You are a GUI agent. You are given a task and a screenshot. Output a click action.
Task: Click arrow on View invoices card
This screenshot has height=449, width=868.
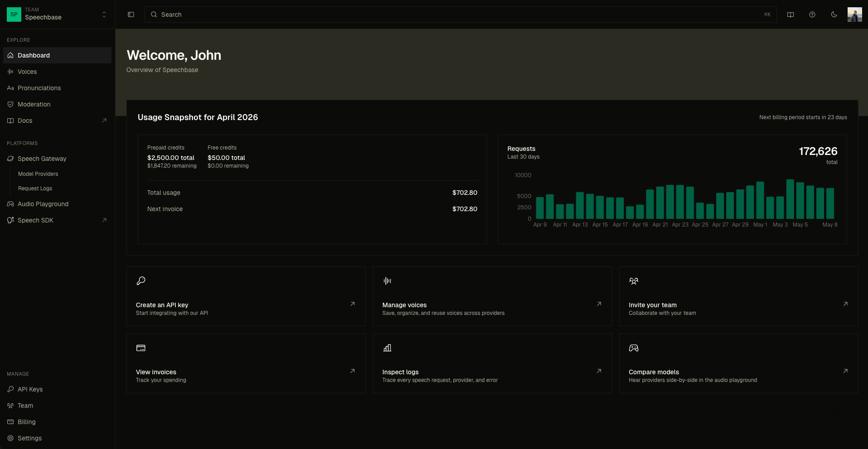pos(352,371)
